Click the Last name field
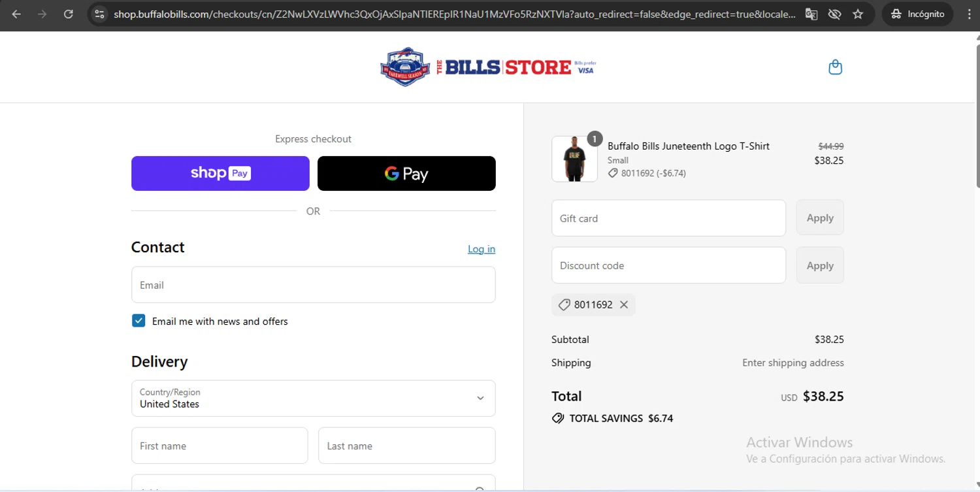The height and width of the screenshot is (492, 980). pyautogui.click(x=406, y=446)
